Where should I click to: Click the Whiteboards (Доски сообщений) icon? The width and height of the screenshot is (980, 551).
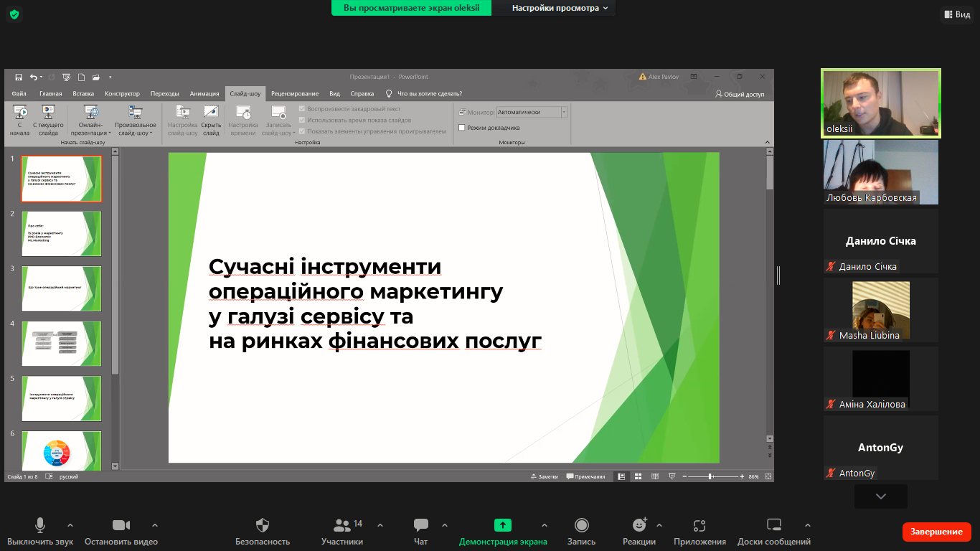(x=773, y=526)
